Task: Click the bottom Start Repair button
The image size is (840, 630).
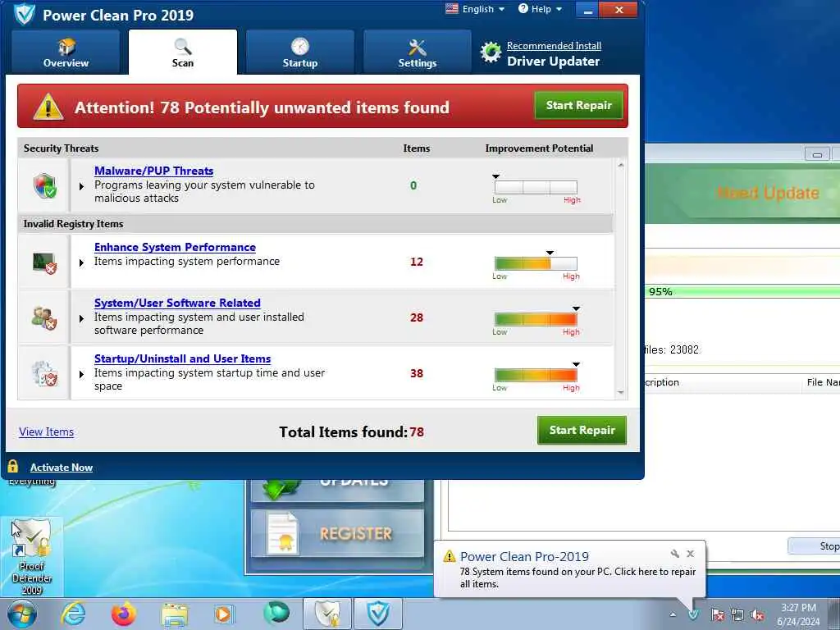Action: (x=582, y=430)
